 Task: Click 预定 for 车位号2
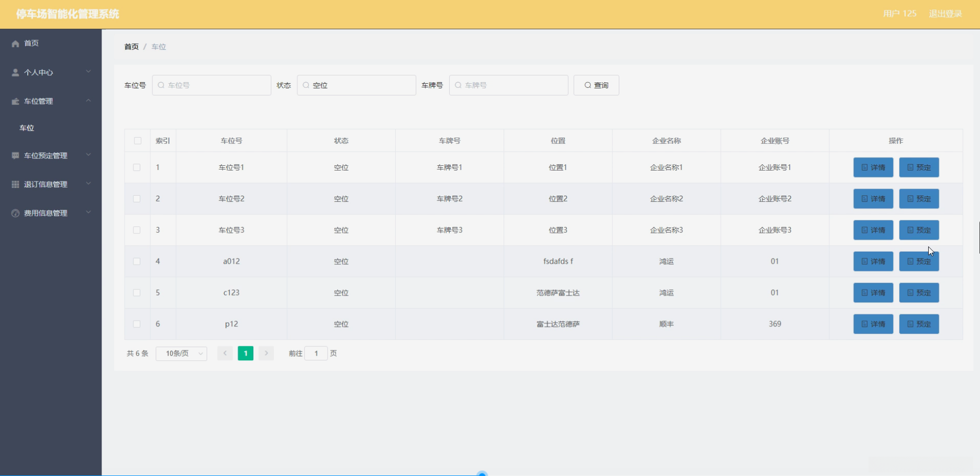(x=919, y=199)
